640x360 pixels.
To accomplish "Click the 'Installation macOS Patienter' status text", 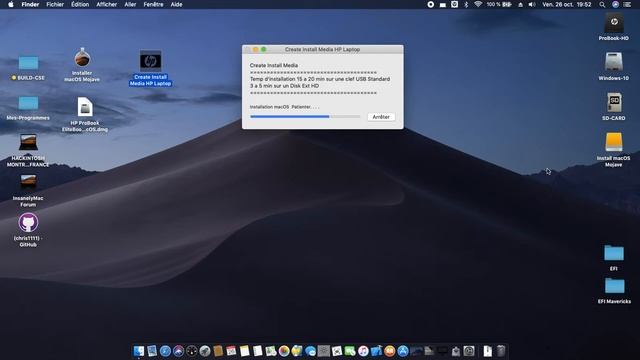I will 284,107.
